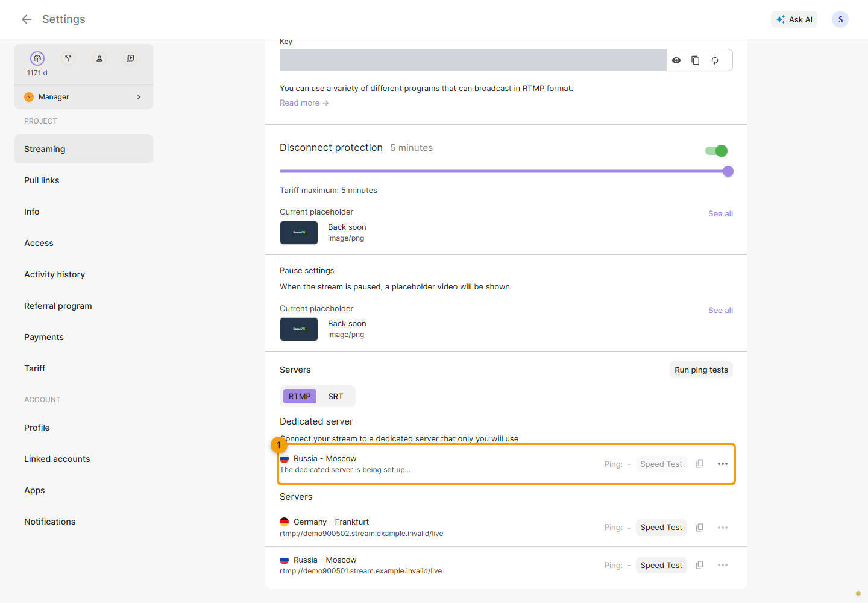Reveal the stream key with the eye icon
The width and height of the screenshot is (868, 603).
(x=676, y=60)
